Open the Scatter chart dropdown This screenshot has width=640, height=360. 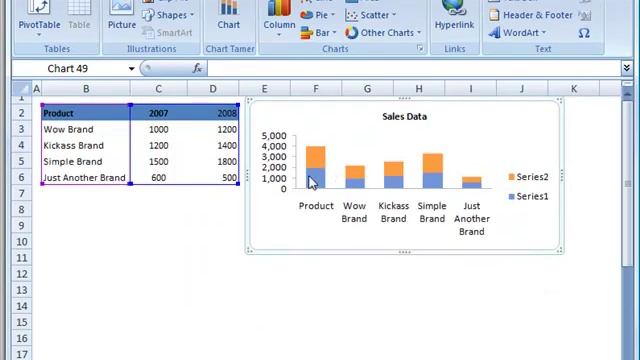click(x=371, y=15)
